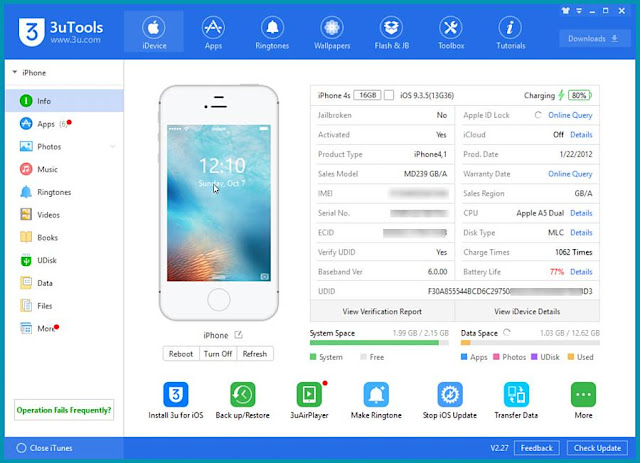Switch to the Ringtones top tab
Screen dimensions: 640x463
coord(272,32)
